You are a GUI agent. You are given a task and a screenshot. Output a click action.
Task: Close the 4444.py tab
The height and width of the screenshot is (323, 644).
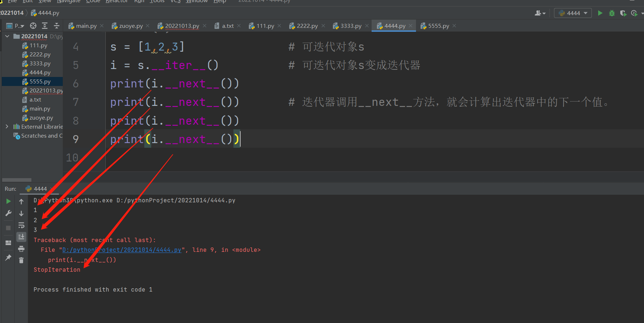coord(411,26)
